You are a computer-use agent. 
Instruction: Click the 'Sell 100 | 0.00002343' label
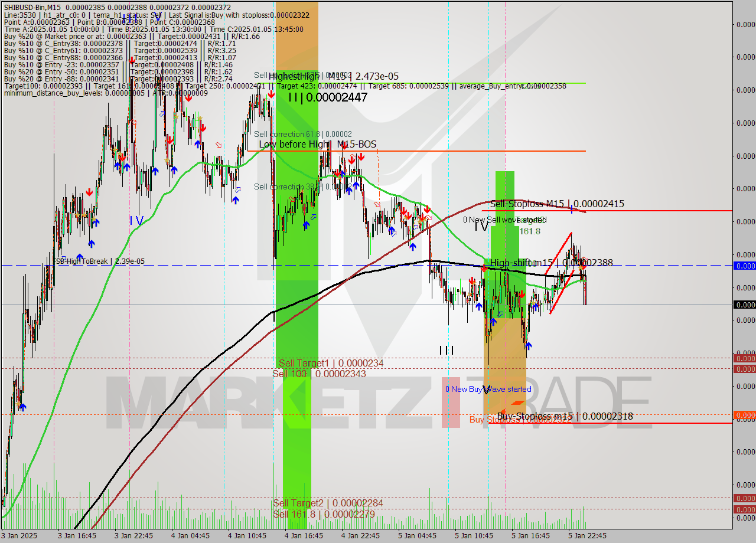(319, 374)
